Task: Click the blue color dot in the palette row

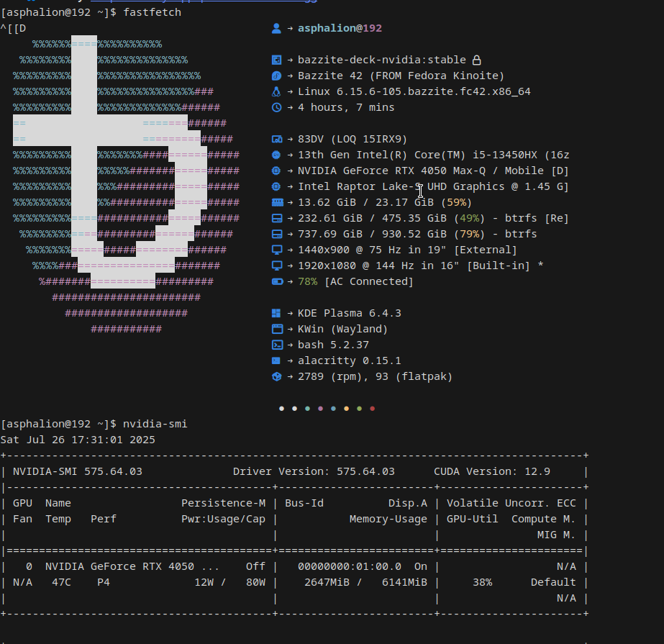Action: (x=333, y=409)
